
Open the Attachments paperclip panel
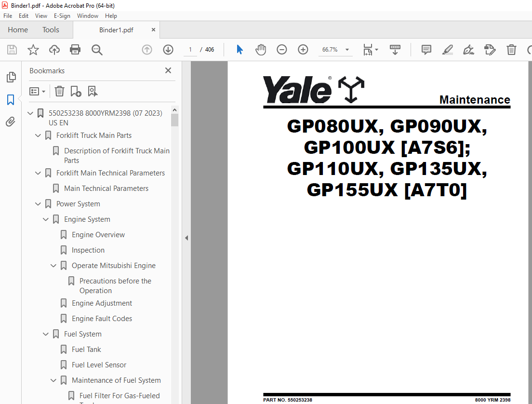(11, 121)
